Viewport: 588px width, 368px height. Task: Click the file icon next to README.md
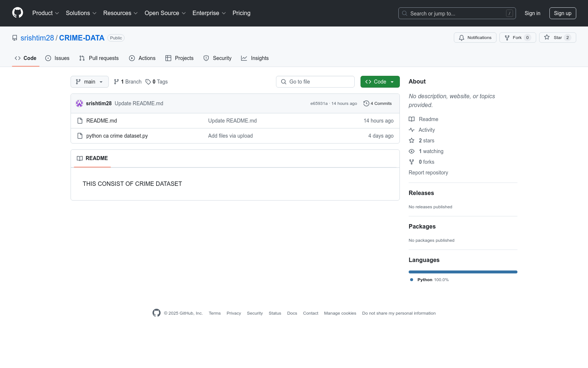coord(80,121)
